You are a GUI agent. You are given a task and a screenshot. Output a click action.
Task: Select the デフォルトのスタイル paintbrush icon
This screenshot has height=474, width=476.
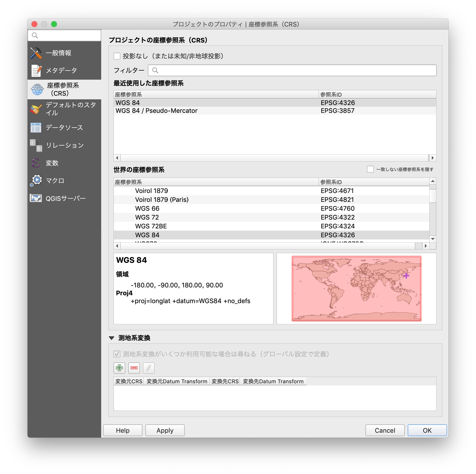pyautogui.click(x=36, y=109)
